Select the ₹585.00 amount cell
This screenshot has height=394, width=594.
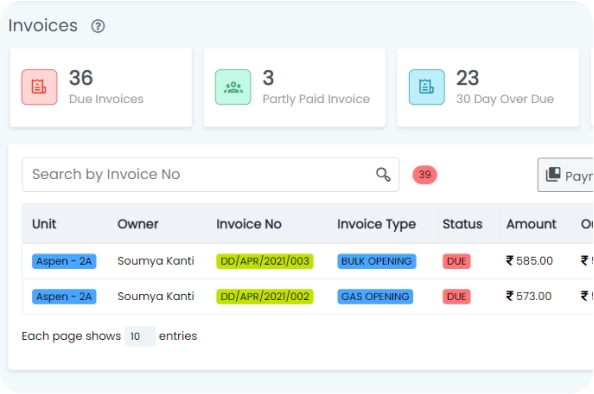(x=529, y=261)
